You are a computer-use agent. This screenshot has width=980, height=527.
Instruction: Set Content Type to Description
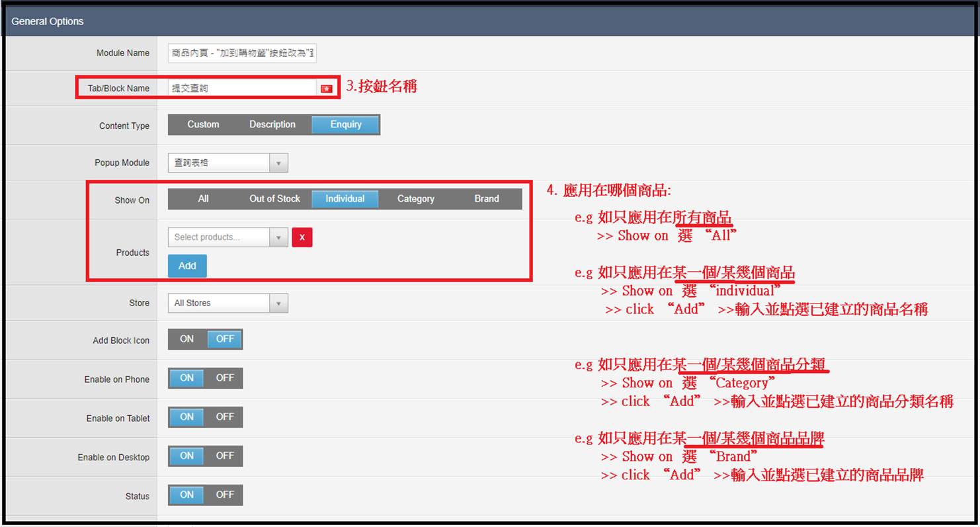coord(272,124)
